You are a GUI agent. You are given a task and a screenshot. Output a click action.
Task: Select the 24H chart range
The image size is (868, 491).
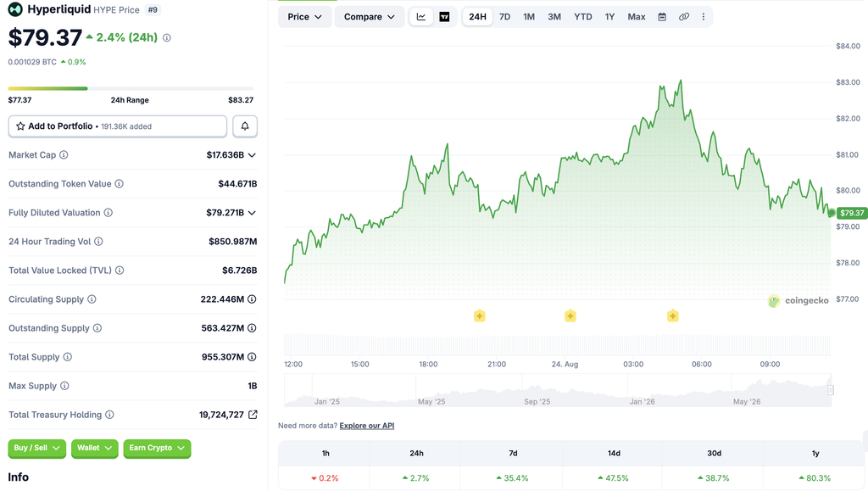click(477, 17)
